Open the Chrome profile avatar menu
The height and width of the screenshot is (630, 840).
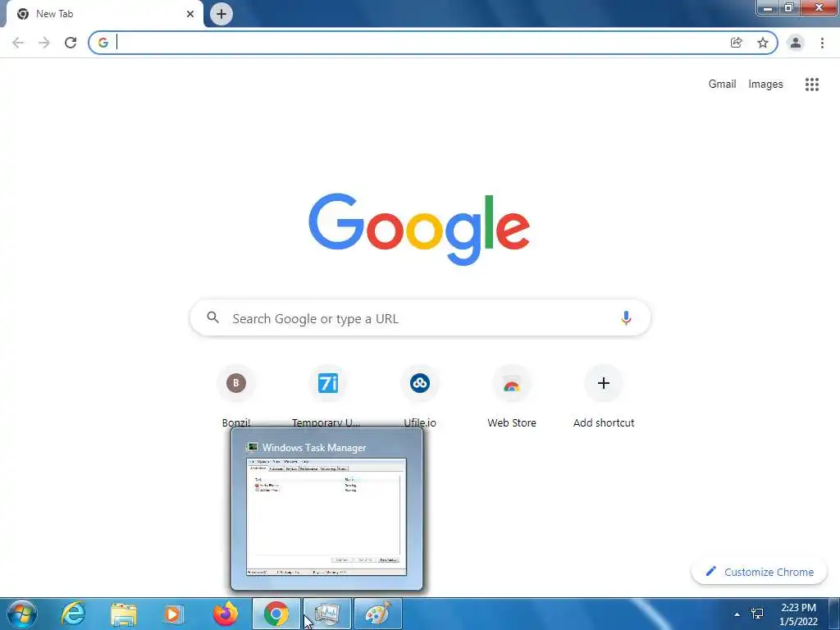pyautogui.click(x=796, y=43)
